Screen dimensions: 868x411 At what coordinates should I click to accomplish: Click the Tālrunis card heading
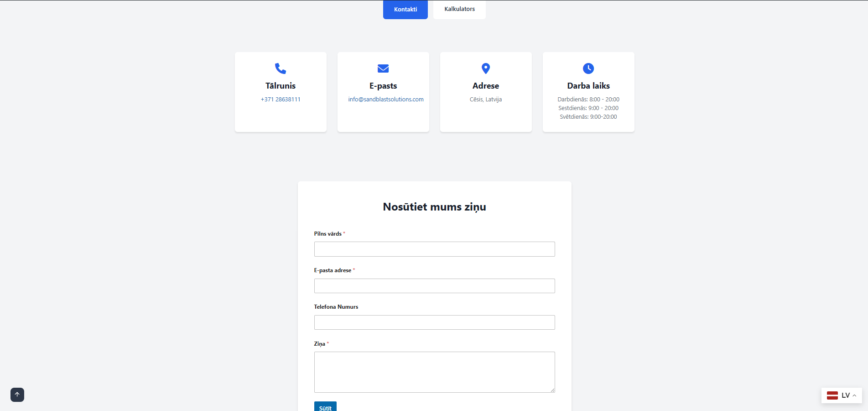click(281, 86)
